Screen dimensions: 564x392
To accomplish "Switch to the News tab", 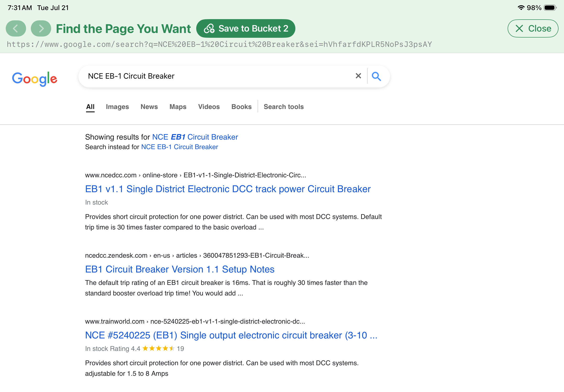I will pyautogui.click(x=149, y=107).
